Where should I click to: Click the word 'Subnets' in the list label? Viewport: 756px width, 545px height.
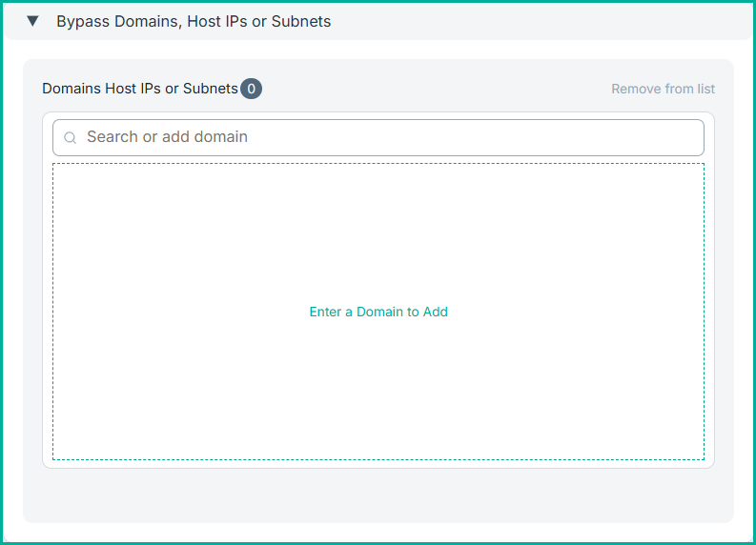211,89
